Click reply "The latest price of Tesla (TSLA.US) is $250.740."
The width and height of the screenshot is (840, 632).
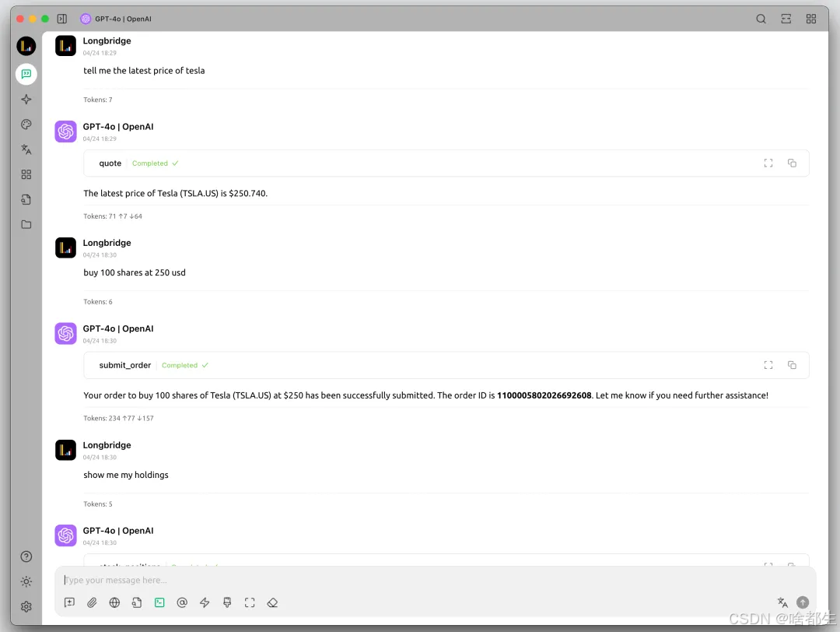coord(175,194)
